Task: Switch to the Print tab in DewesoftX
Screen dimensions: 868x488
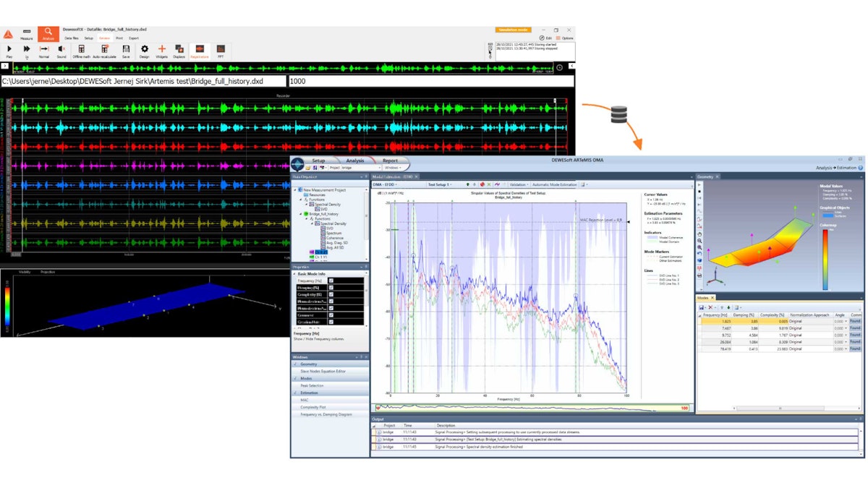Action: tap(119, 38)
